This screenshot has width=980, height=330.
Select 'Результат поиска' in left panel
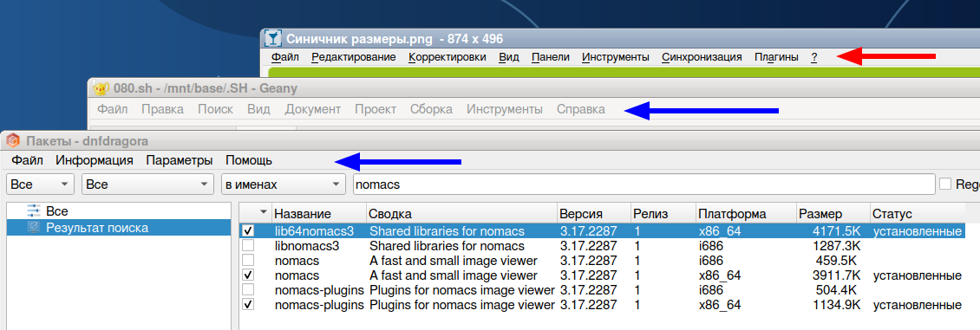pyautogui.click(x=119, y=228)
